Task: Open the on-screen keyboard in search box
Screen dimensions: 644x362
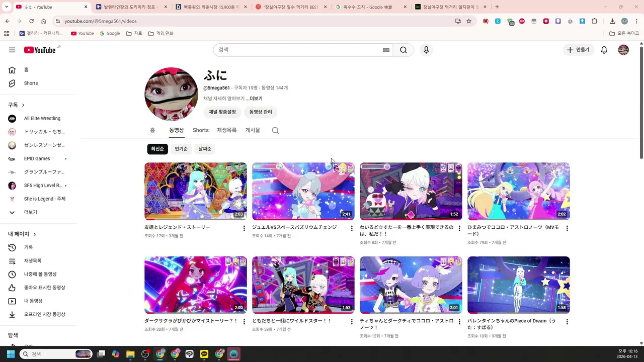Action: 386,50
